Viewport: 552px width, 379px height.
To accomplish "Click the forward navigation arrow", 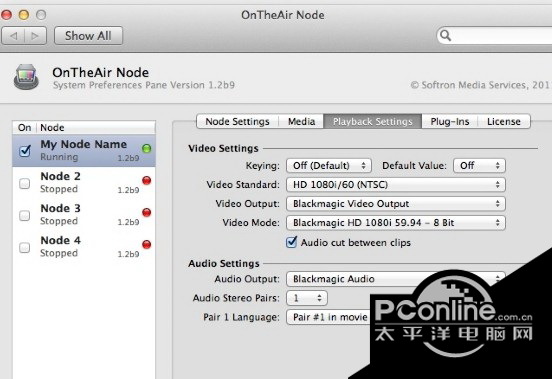I will 35,36.
